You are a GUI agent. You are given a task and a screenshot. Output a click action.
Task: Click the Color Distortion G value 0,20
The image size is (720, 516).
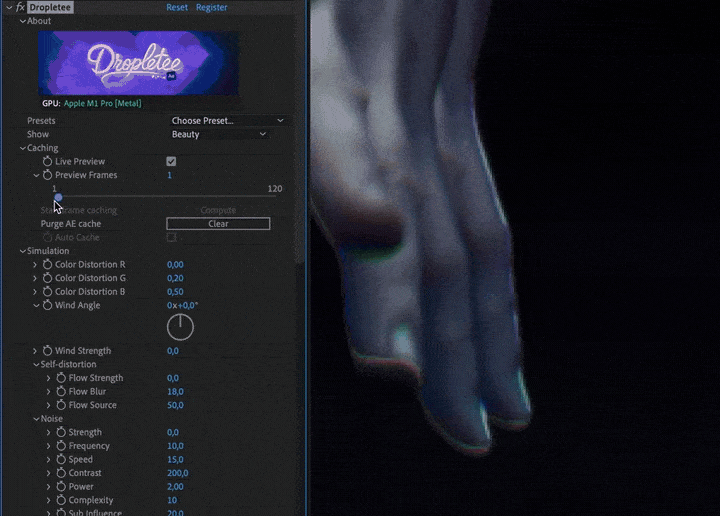175,278
